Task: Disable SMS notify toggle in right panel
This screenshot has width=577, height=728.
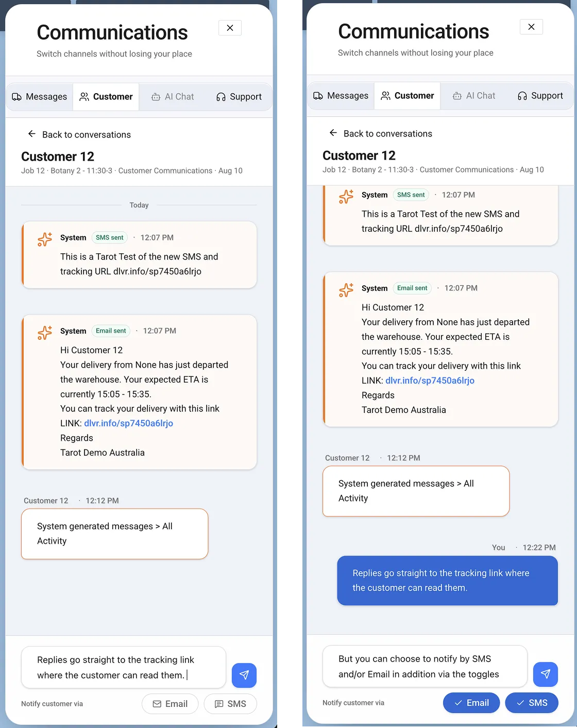Action: [532, 703]
